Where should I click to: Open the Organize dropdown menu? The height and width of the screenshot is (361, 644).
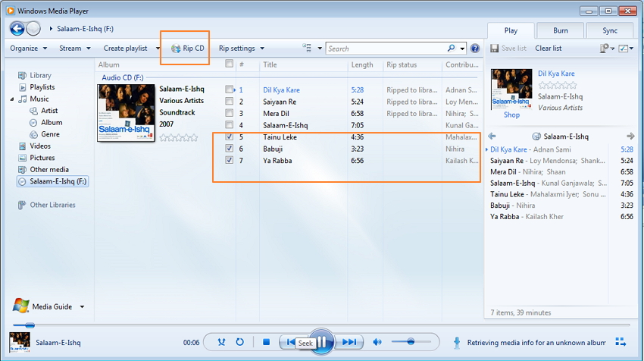[x=29, y=49]
